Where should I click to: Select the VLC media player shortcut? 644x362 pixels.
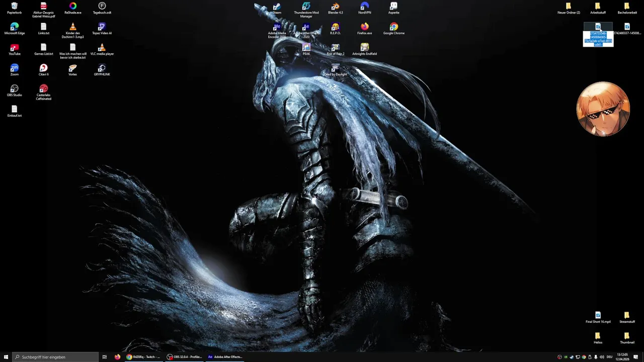pos(102,49)
